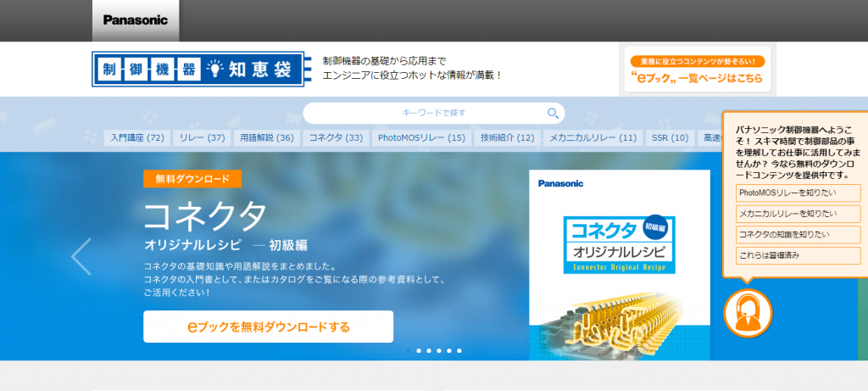The height and width of the screenshot is (391, 868).
Task: Click the search magnifier icon
Action: point(553,114)
